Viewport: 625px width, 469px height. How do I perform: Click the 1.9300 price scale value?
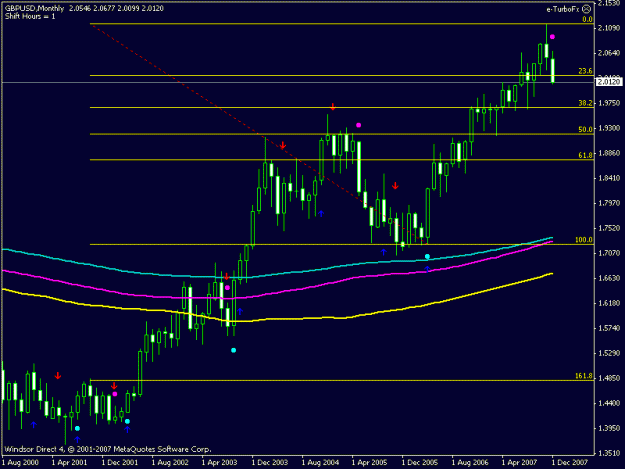pos(609,128)
